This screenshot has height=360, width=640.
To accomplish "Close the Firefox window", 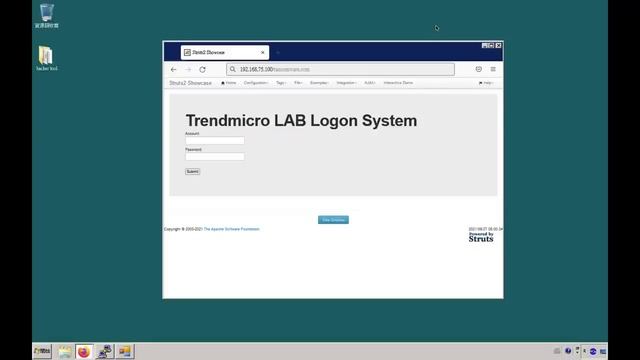I will pos(498,46).
